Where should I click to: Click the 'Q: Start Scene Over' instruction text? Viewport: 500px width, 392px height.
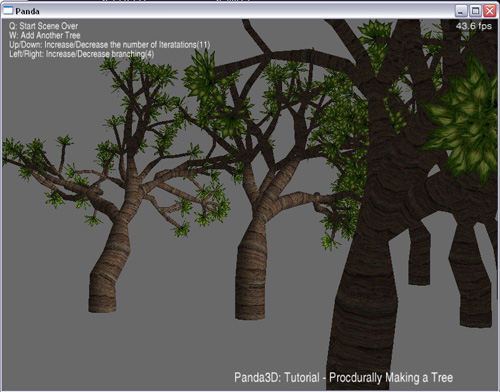tap(43, 26)
